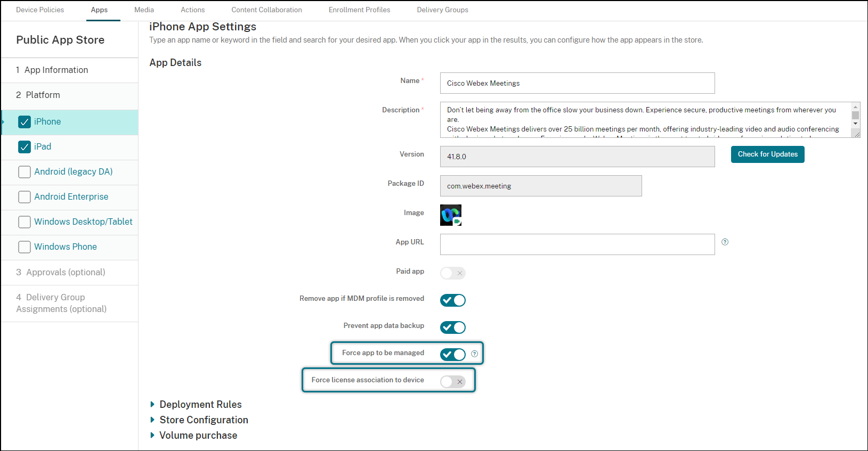Toggle the Paid app switch
The width and height of the screenshot is (868, 451).
pyautogui.click(x=452, y=273)
